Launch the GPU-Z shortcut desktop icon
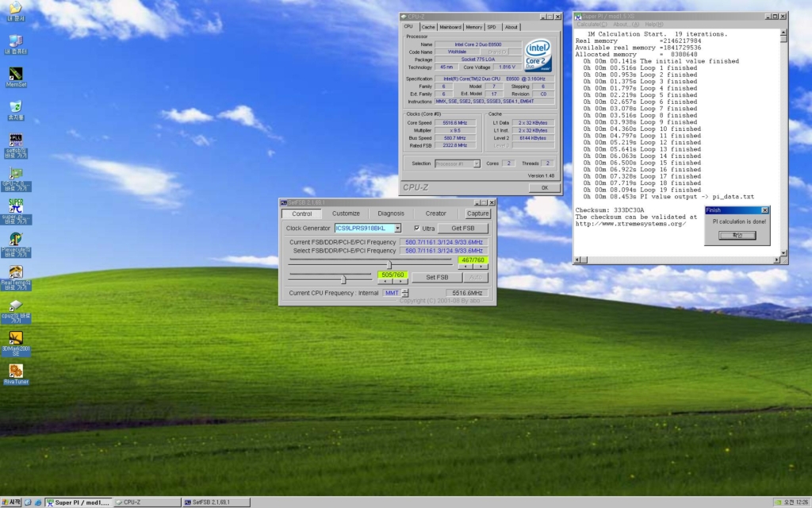Image resolution: width=812 pixels, height=508 pixels. tap(16, 179)
